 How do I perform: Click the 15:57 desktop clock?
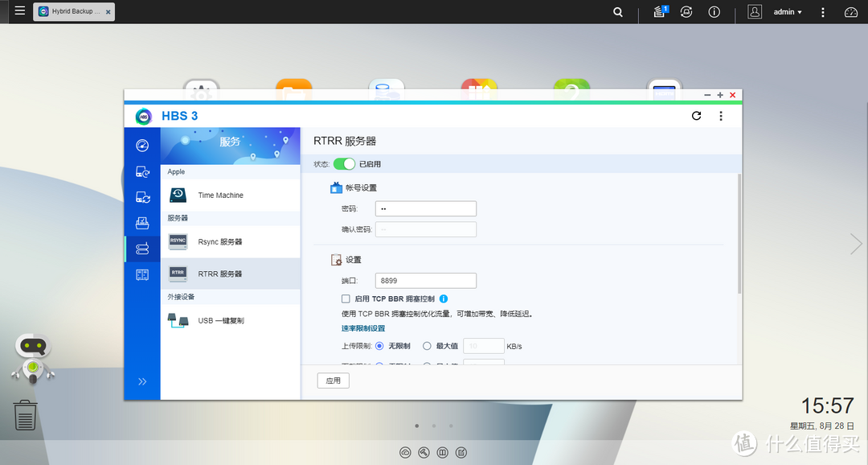click(828, 405)
